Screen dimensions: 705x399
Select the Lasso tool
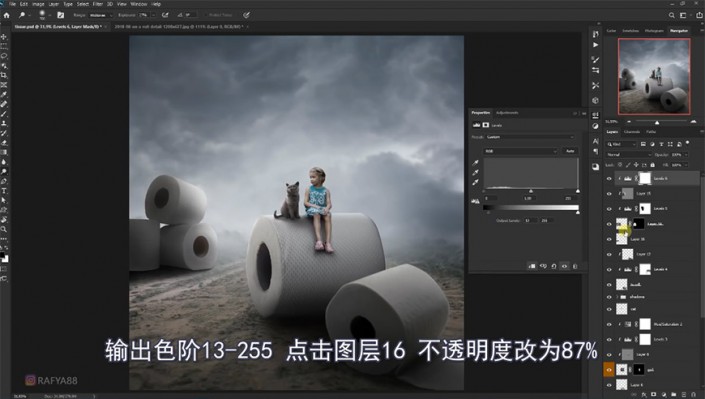click(x=4, y=56)
